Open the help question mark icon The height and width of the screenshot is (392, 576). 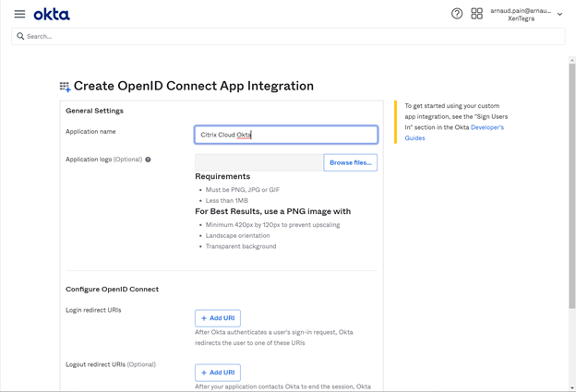[457, 14]
